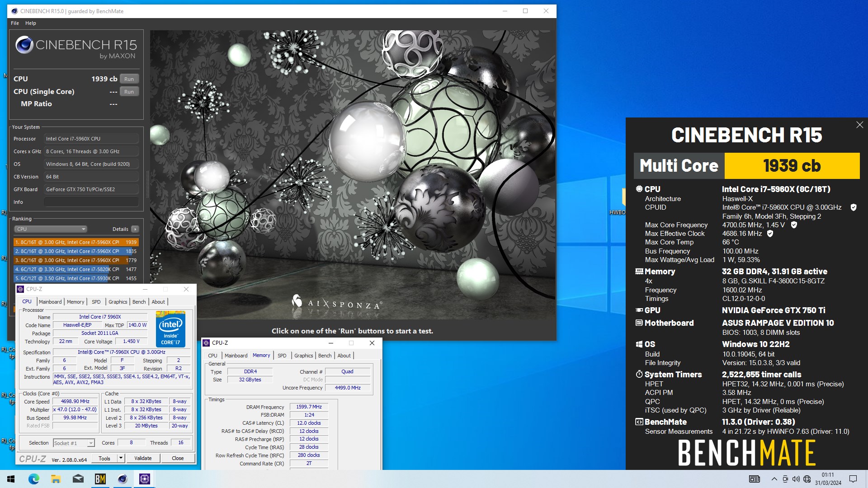Select ranking entry with score 1939
This screenshot has width=868, height=488.
point(75,242)
